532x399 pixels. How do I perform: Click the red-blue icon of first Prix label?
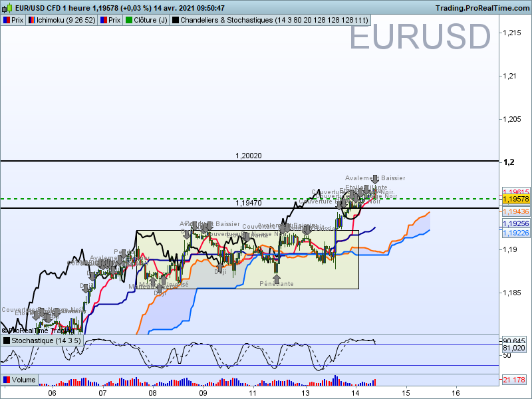point(7,20)
